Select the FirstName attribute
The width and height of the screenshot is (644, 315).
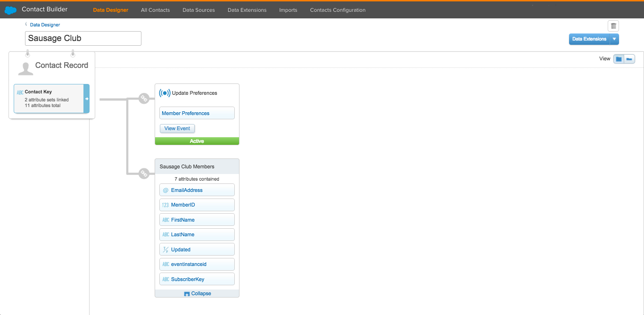pos(197,220)
